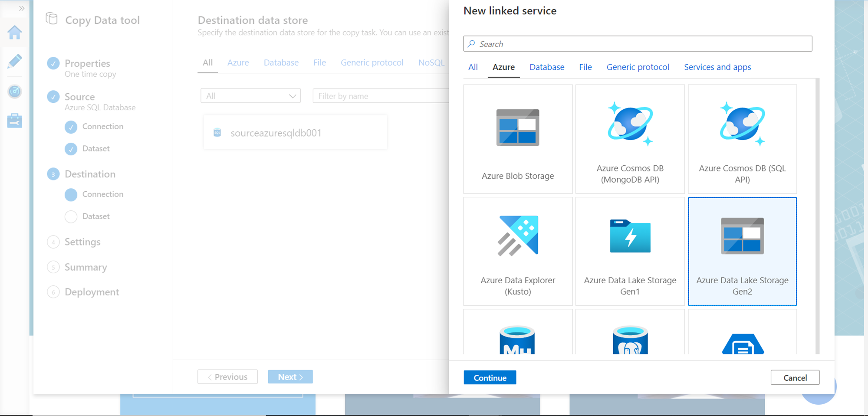Open Dataset step under Source
The width and height of the screenshot is (868, 416).
96,148
